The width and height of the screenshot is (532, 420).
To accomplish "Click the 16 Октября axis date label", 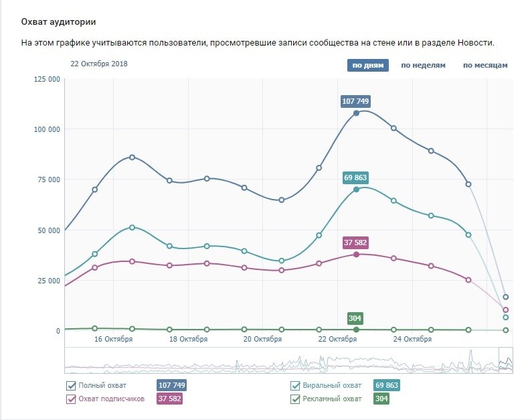I will (x=113, y=339).
